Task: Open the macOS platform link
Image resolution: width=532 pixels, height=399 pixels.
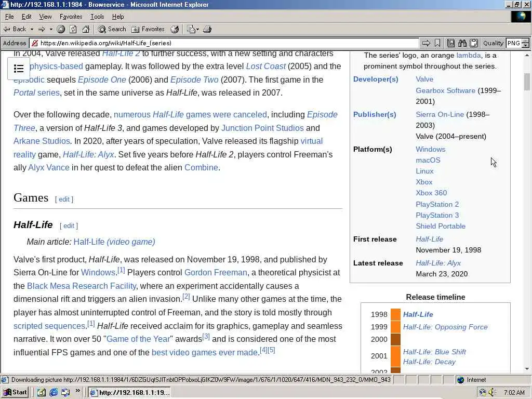Action: tap(428, 160)
